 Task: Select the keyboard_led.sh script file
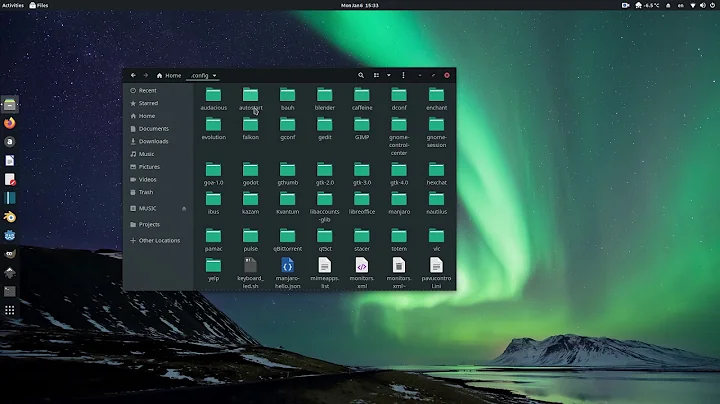click(250, 266)
